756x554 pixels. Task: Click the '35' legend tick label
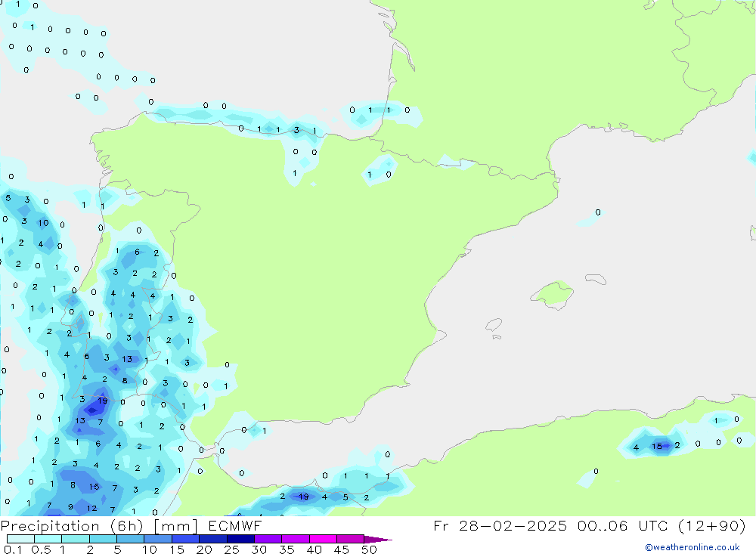(287, 549)
